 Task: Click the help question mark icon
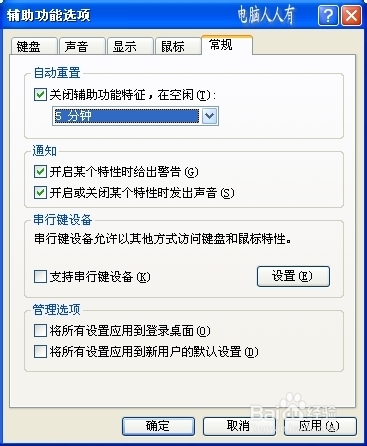[328, 15]
